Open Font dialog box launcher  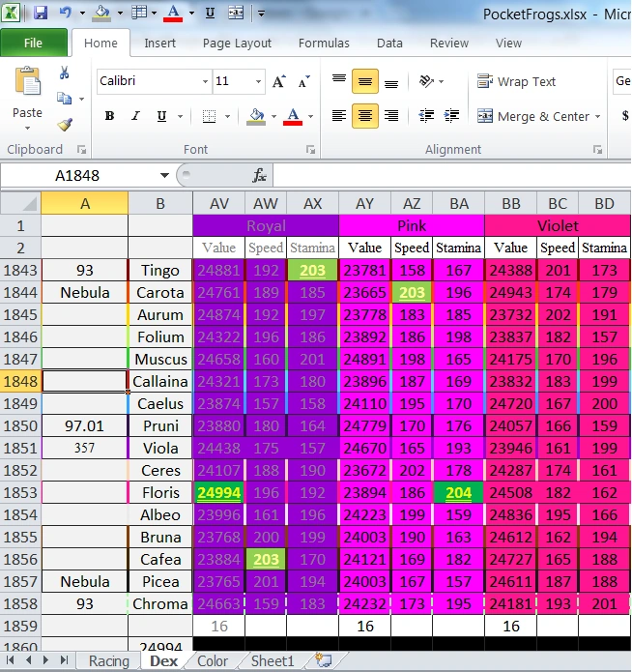tap(310, 150)
